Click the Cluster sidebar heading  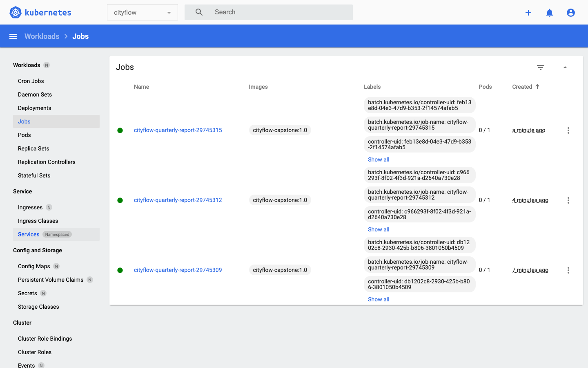[22, 323]
